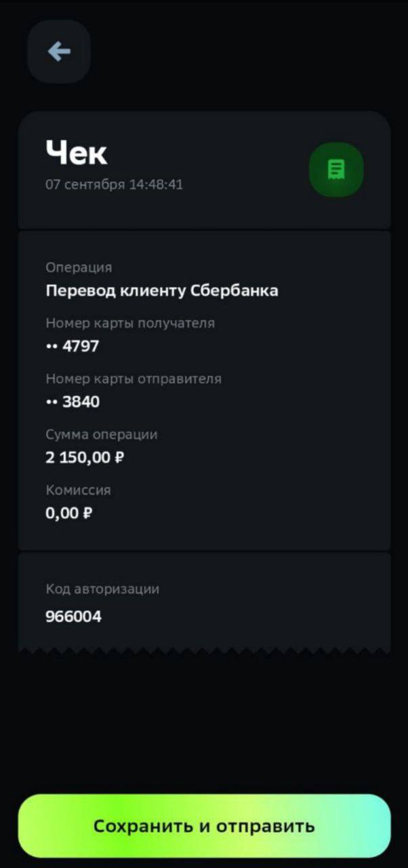Select the amount 2 150,00 ₽

pos(85,458)
